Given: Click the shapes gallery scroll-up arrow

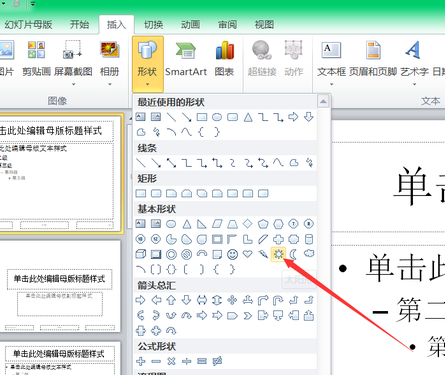Looking at the screenshot, I should [323, 101].
